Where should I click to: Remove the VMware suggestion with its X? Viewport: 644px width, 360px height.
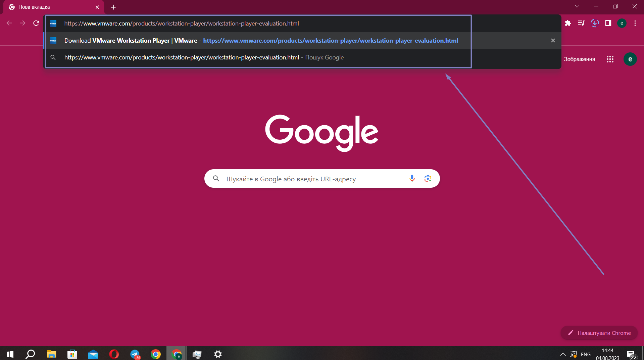[553, 41]
